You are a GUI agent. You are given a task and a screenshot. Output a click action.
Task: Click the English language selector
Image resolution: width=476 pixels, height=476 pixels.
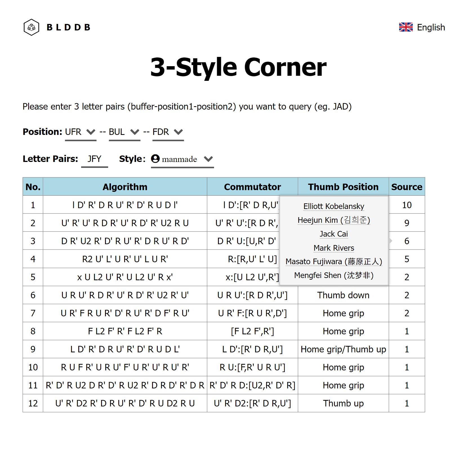pyautogui.click(x=431, y=27)
